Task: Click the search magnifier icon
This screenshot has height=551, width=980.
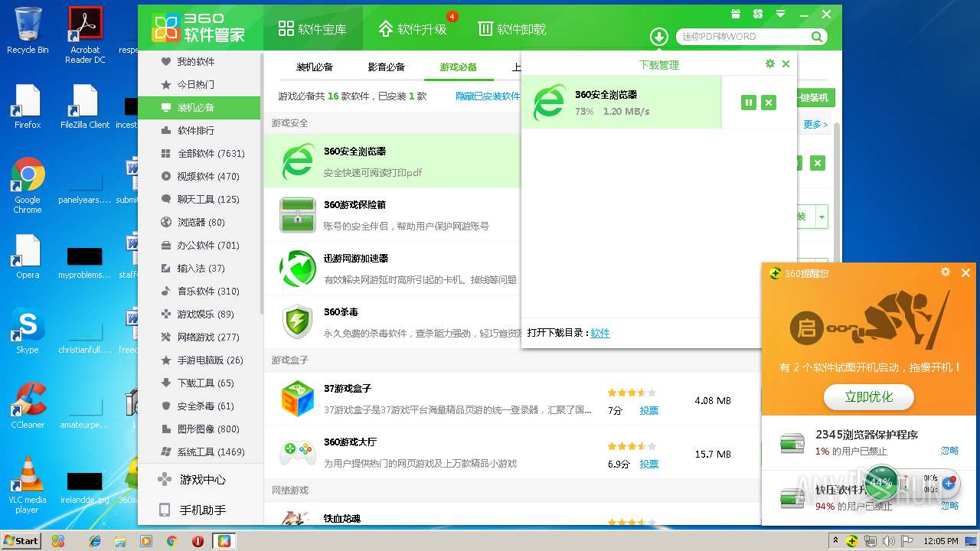Action: click(817, 36)
